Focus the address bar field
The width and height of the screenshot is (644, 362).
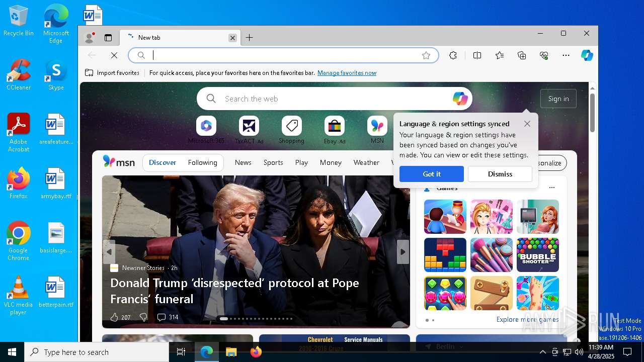pos(284,55)
